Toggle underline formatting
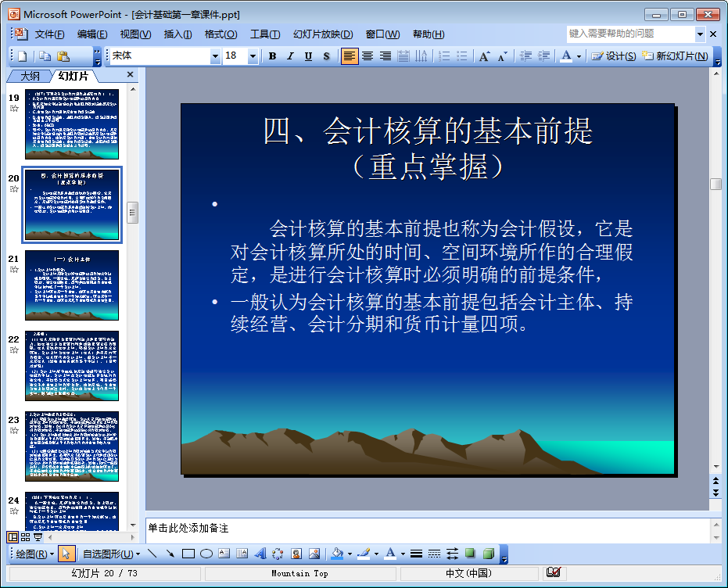The width and height of the screenshot is (728, 588). [x=308, y=56]
